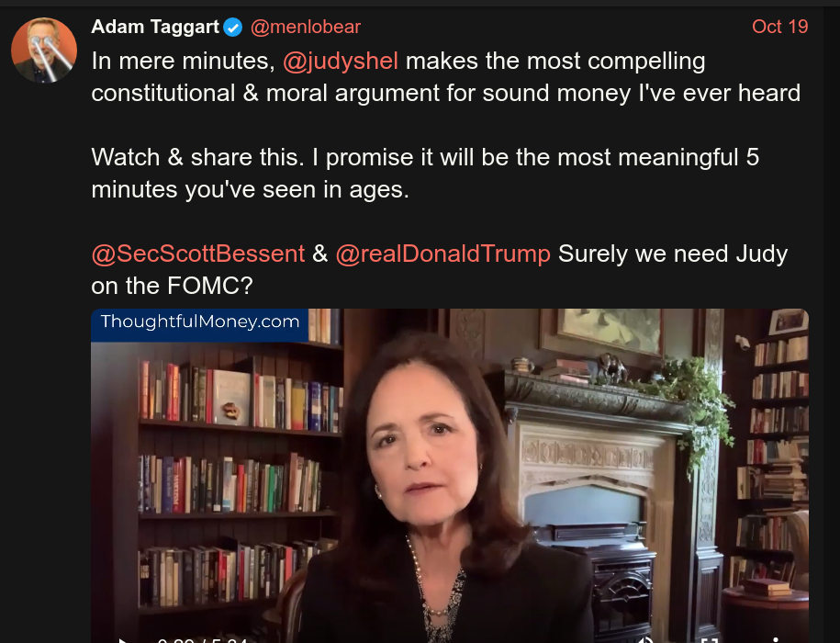Open the Oct 19 tweet timestamp
Viewport: 840px width, 643px height.
(779, 27)
